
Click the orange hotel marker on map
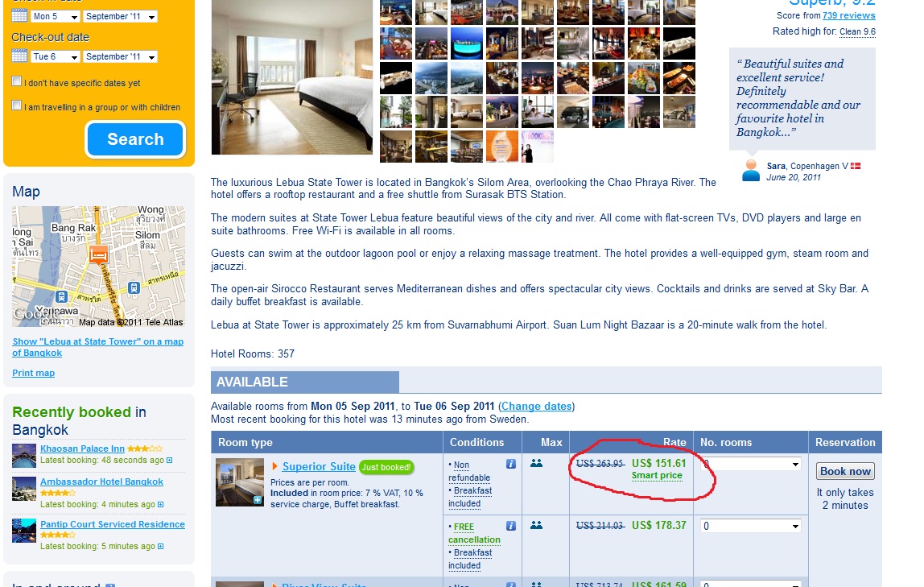99,254
